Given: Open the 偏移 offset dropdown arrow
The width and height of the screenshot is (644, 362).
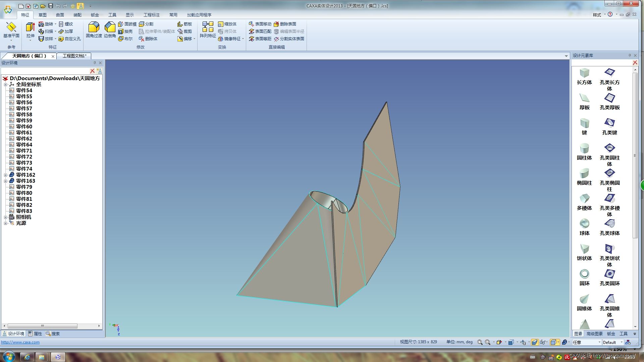Looking at the screenshot, I should pyautogui.click(x=195, y=39).
